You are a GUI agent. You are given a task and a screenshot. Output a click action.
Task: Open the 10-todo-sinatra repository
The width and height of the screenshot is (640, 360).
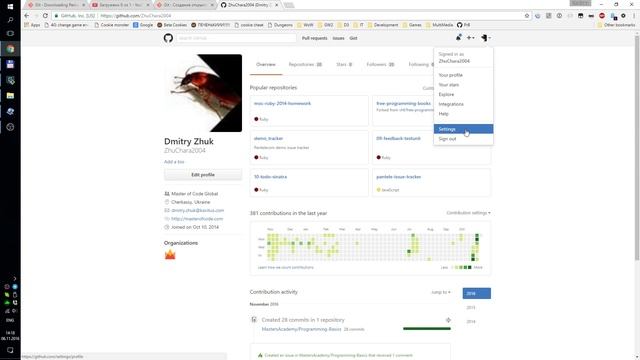click(270, 177)
